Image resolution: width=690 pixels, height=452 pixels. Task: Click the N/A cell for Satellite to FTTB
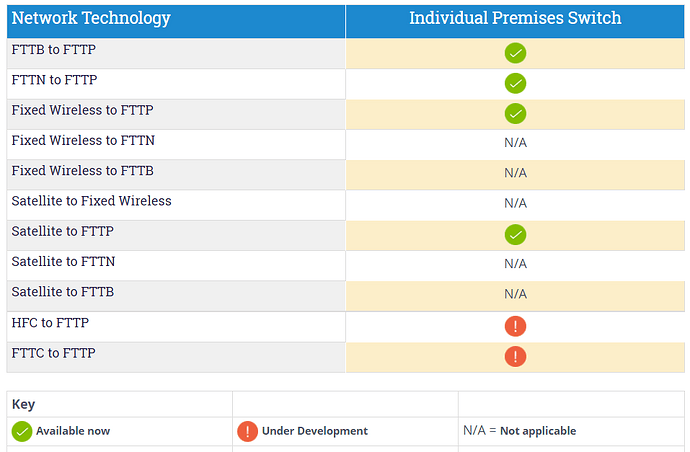(x=515, y=294)
